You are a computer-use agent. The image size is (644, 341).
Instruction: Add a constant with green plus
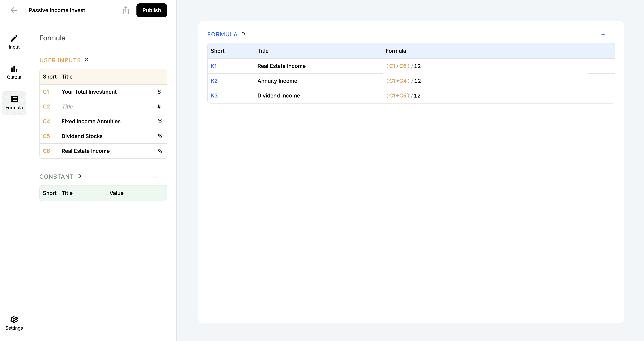tap(155, 177)
